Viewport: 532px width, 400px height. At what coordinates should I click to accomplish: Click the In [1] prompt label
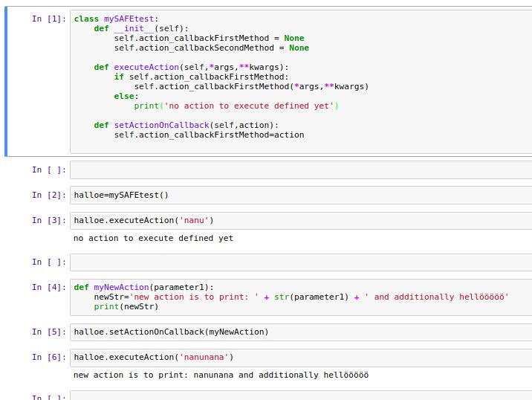[48, 19]
